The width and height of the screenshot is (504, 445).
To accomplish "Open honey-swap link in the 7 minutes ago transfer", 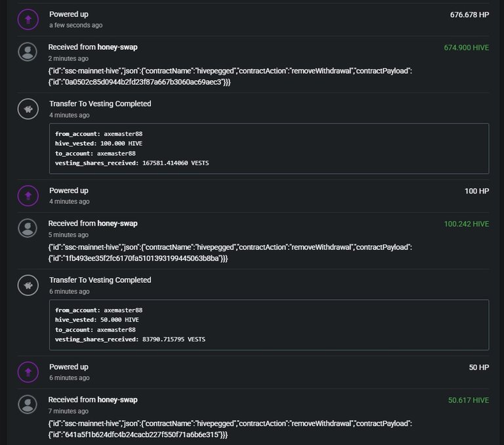I will point(117,400).
